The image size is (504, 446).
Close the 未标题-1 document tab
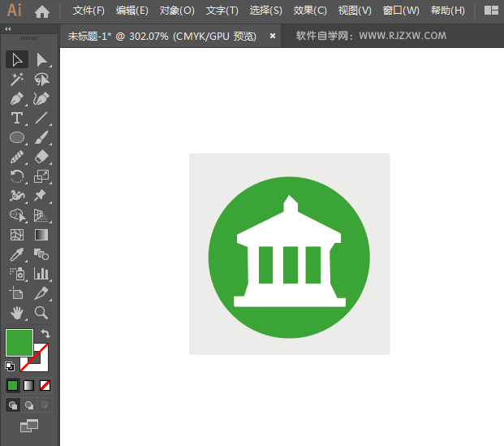[272, 36]
